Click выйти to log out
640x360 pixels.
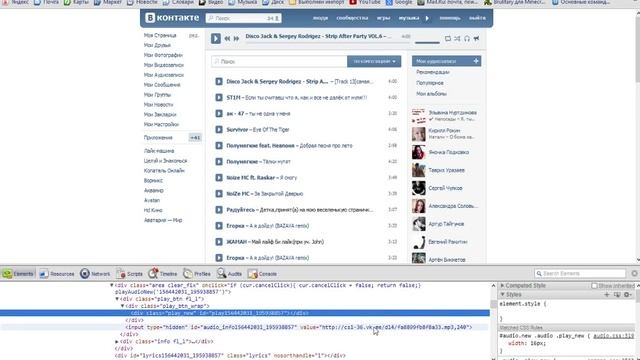477,18
